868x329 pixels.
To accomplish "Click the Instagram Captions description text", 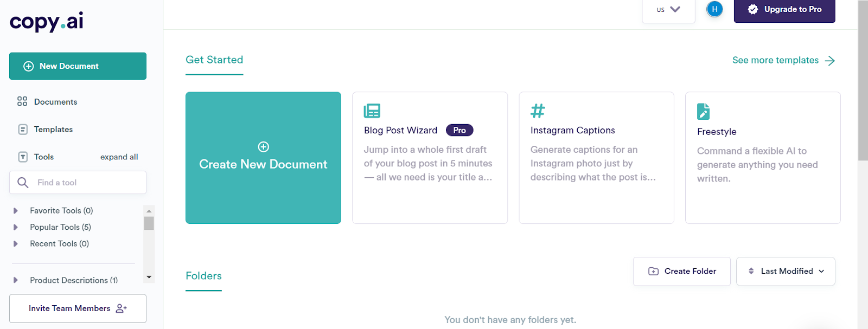I will pos(593,163).
